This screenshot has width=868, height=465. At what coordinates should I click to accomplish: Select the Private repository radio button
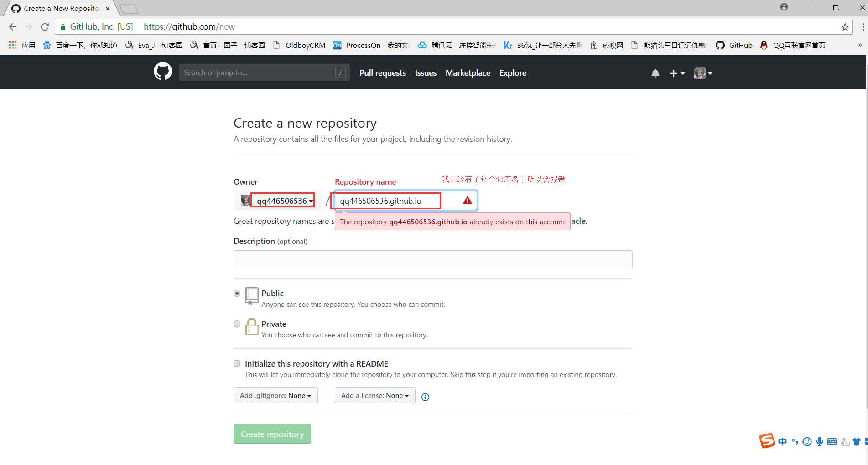237,324
